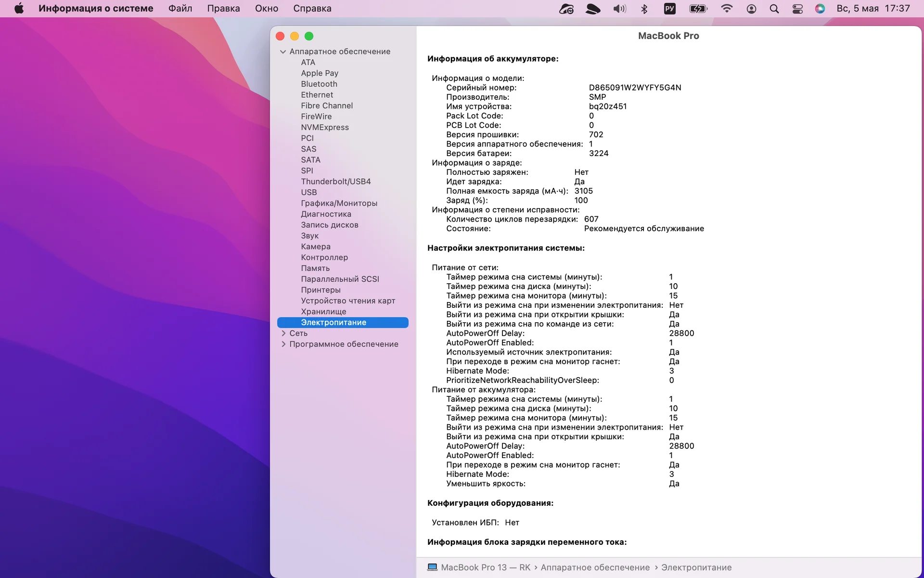The height and width of the screenshot is (578, 924).
Task: Expand the Сеть section
Action: tap(283, 333)
